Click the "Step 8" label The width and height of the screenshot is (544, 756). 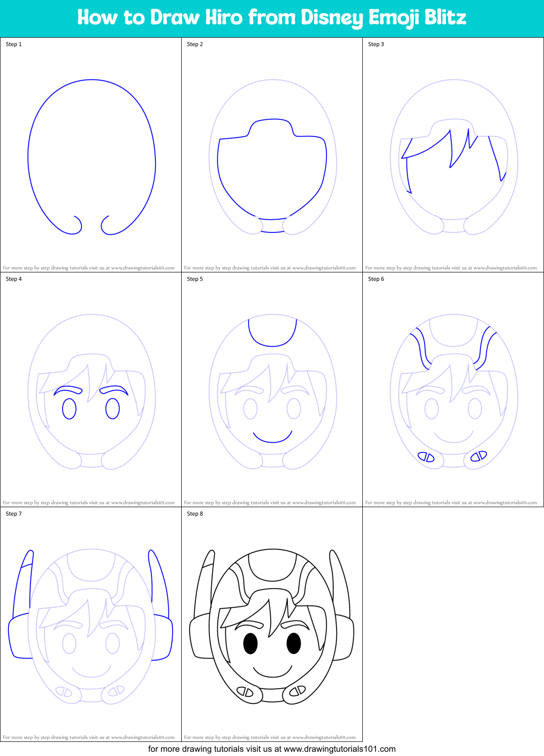coord(195,514)
